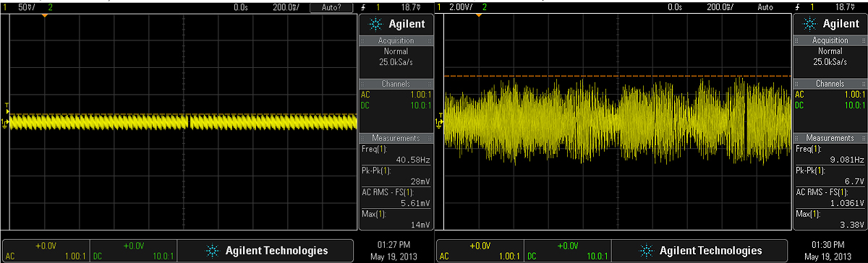868x263 pixels.
Task: Open Channels panel header on left scope
Action: tap(396, 84)
